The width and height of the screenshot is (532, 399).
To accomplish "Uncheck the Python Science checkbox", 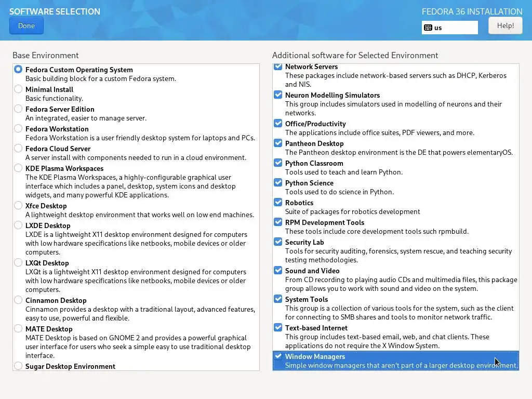I will (278, 182).
